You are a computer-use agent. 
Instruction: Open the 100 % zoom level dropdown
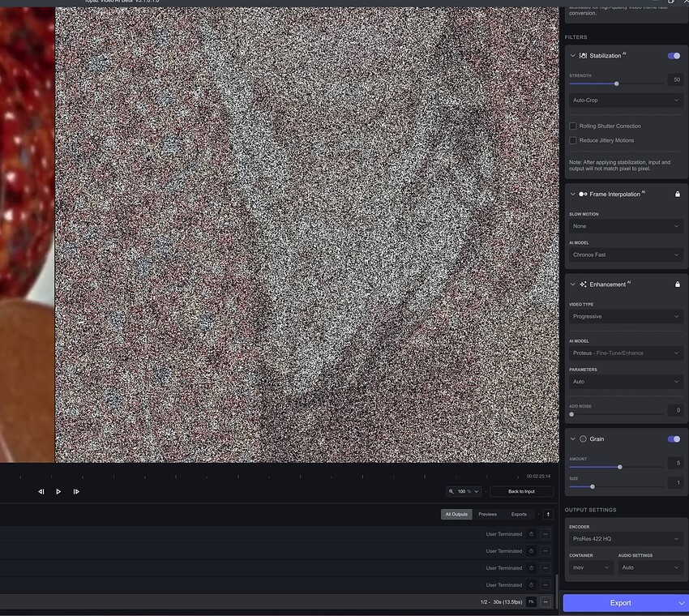click(464, 491)
